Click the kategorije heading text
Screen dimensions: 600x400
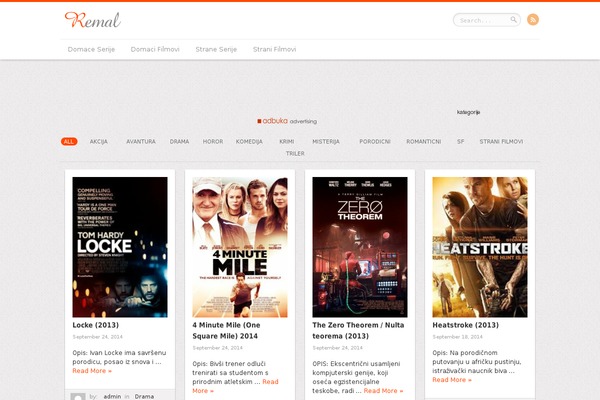468,112
